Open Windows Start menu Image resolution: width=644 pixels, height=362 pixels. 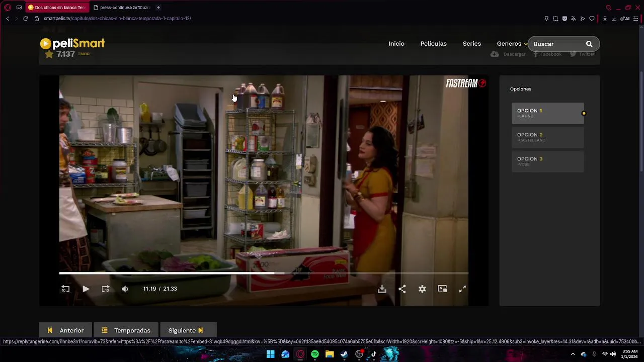(x=271, y=354)
